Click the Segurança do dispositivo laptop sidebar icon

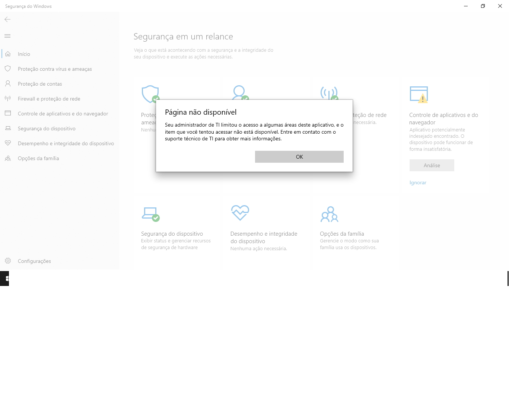click(8, 128)
